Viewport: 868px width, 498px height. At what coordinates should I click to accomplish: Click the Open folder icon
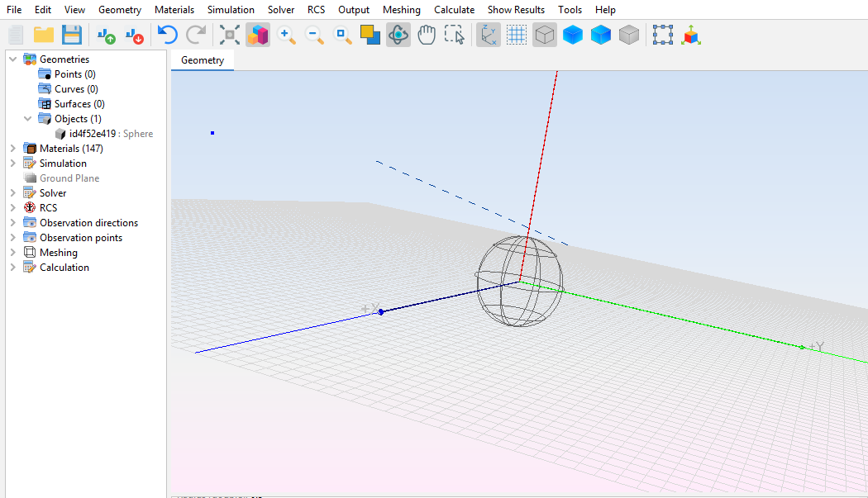(x=44, y=35)
